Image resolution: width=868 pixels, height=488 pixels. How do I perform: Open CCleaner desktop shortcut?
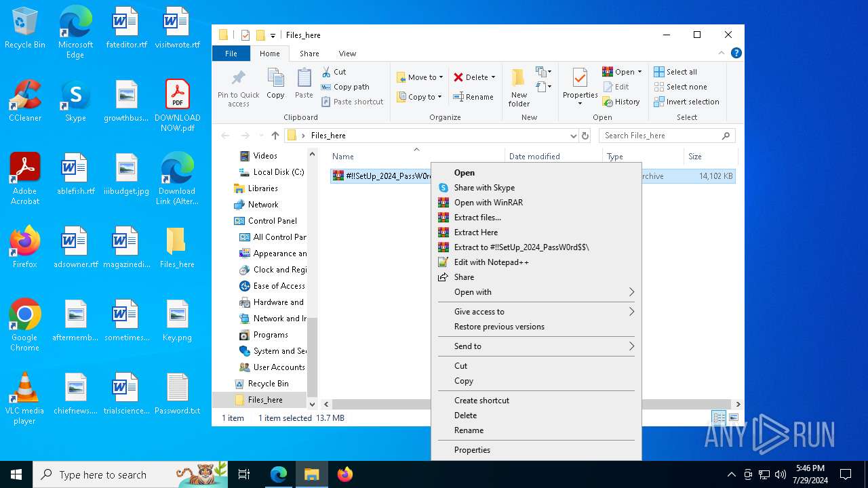(x=25, y=101)
